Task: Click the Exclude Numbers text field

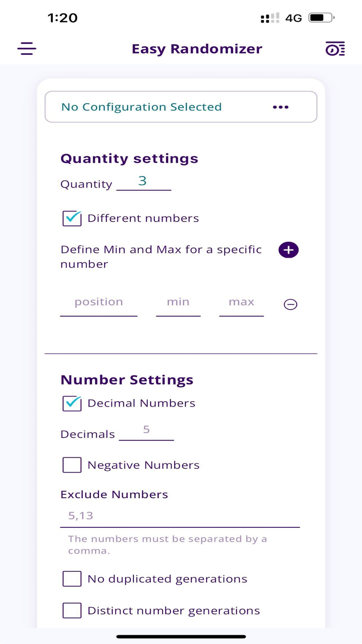Action: (x=180, y=516)
